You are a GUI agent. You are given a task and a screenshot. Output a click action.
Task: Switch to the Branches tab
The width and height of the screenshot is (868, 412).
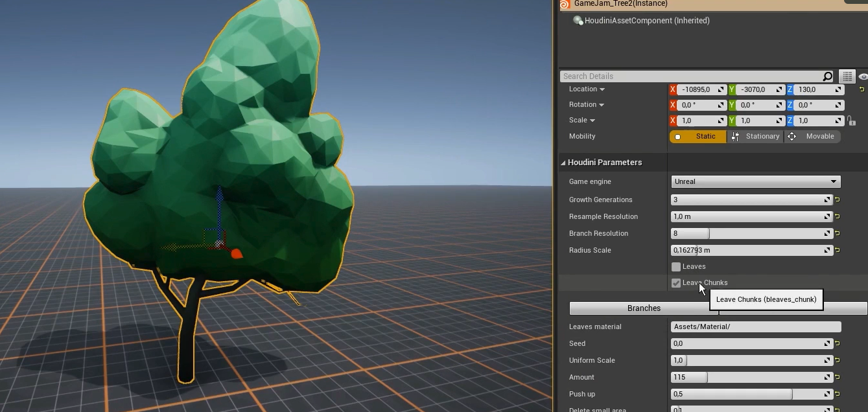[x=644, y=308]
